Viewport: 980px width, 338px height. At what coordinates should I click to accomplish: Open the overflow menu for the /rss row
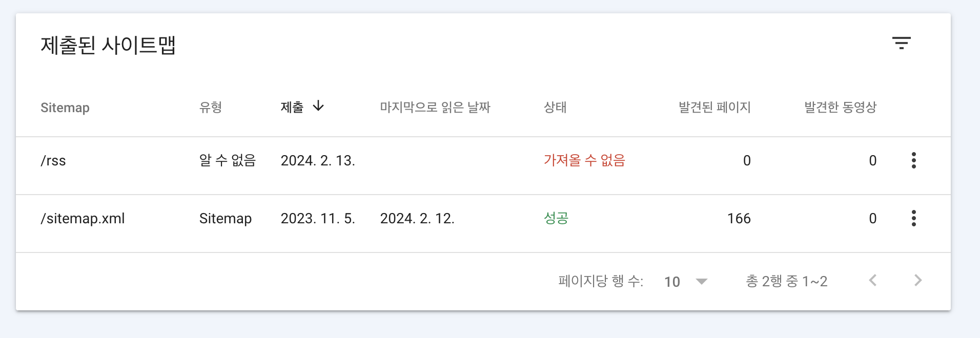(914, 160)
